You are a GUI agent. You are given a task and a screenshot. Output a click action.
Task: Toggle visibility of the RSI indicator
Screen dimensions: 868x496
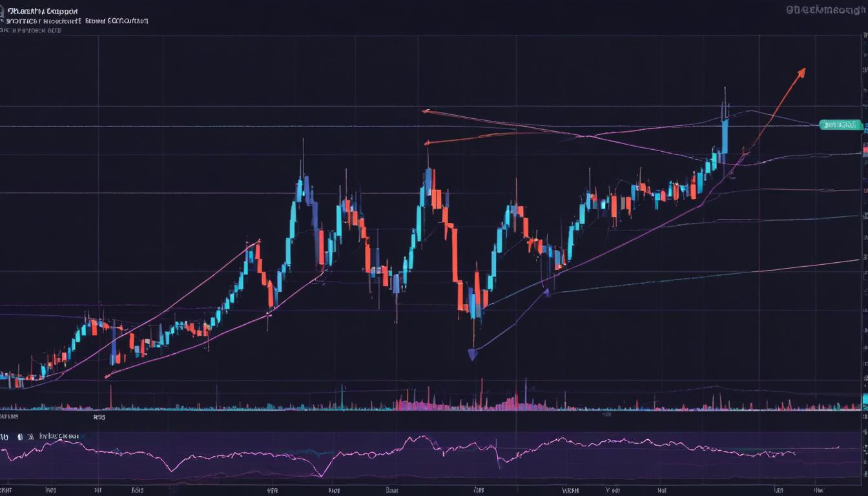(x=20, y=436)
